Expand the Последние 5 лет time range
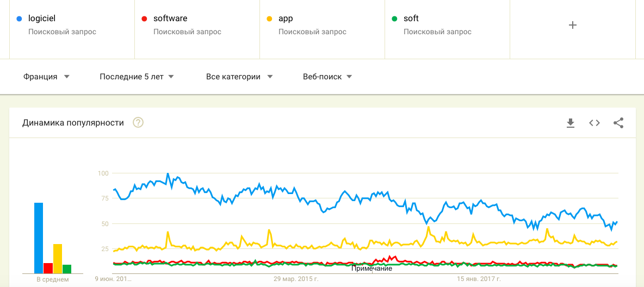The width and height of the screenshot is (644, 287). pos(137,77)
